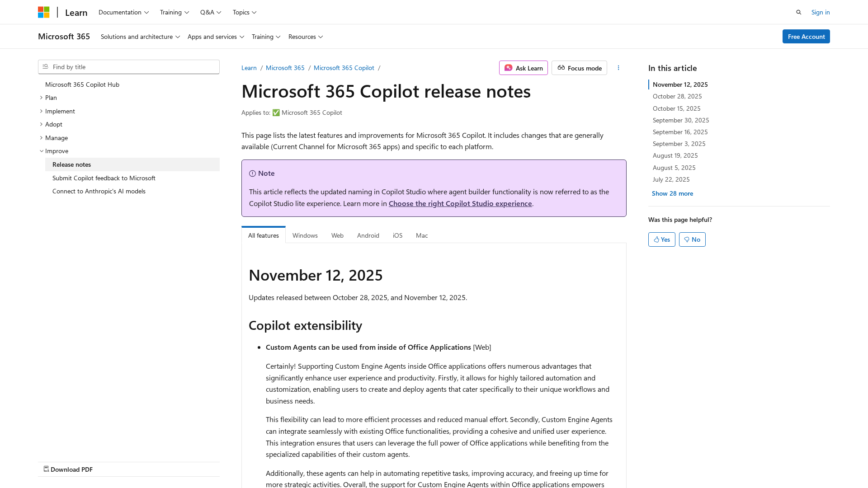
Task: Expand the Manage tree item
Action: tap(41, 138)
